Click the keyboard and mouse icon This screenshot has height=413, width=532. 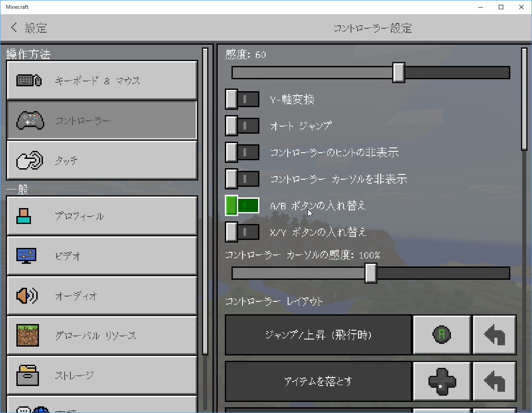point(29,81)
